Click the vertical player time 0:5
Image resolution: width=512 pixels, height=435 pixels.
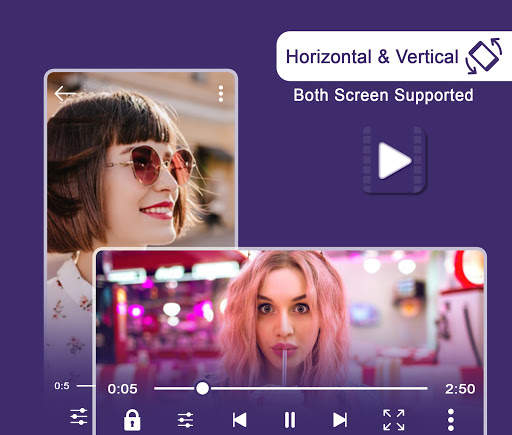[62, 386]
